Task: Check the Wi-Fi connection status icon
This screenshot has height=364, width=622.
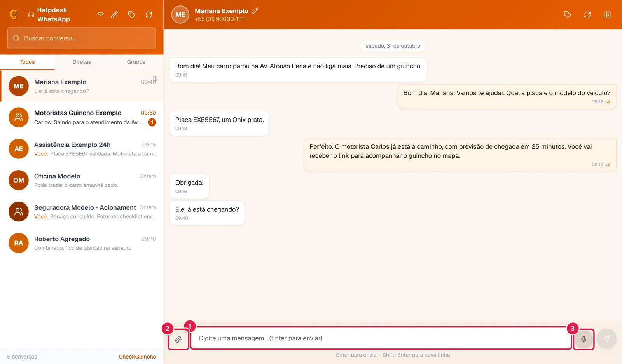Action: [101, 15]
